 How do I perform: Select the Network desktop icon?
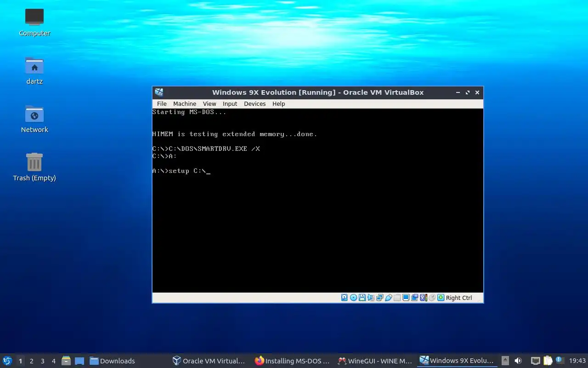pos(34,119)
